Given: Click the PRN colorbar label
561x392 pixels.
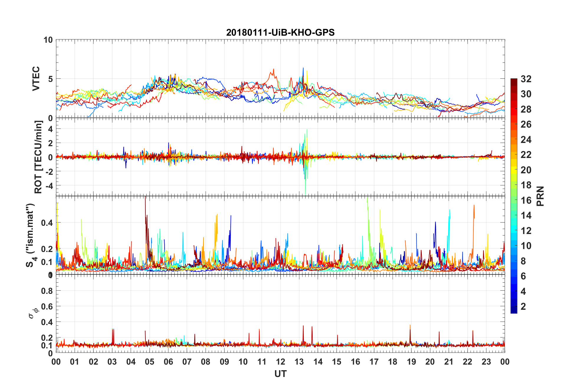Looking at the screenshot, I should pyautogui.click(x=540, y=196).
